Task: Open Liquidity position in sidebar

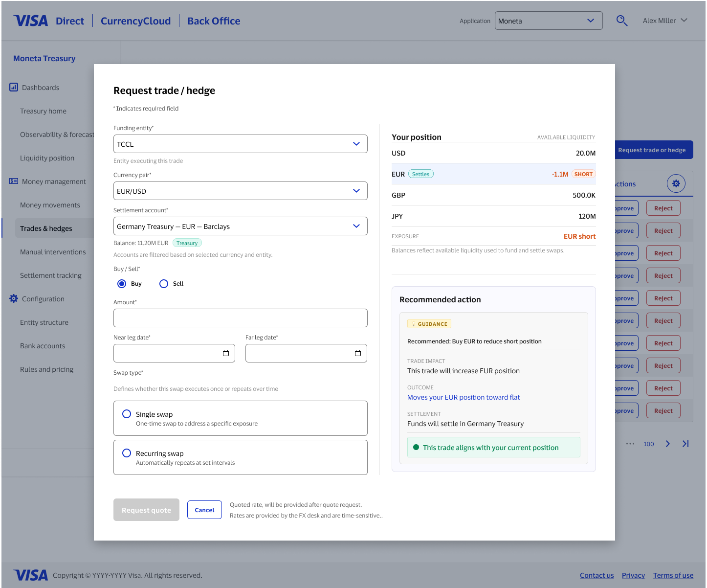Action: pos(47,158)
